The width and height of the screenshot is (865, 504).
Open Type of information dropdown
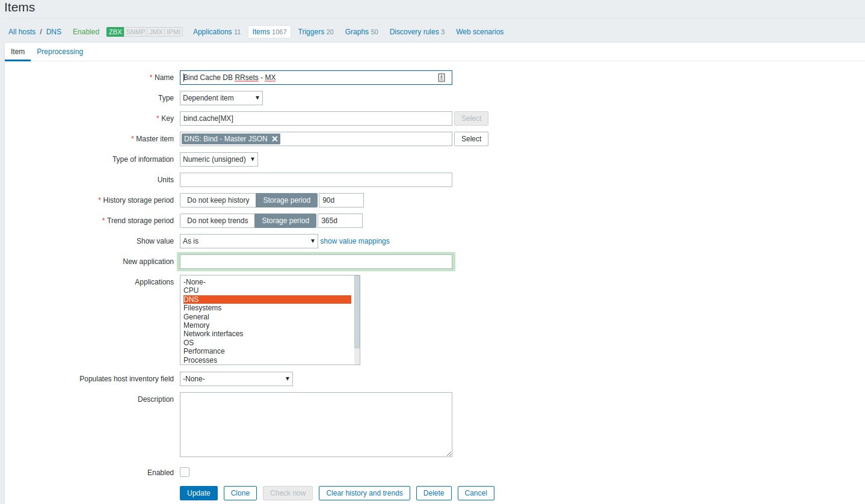[x=219, y=159]
